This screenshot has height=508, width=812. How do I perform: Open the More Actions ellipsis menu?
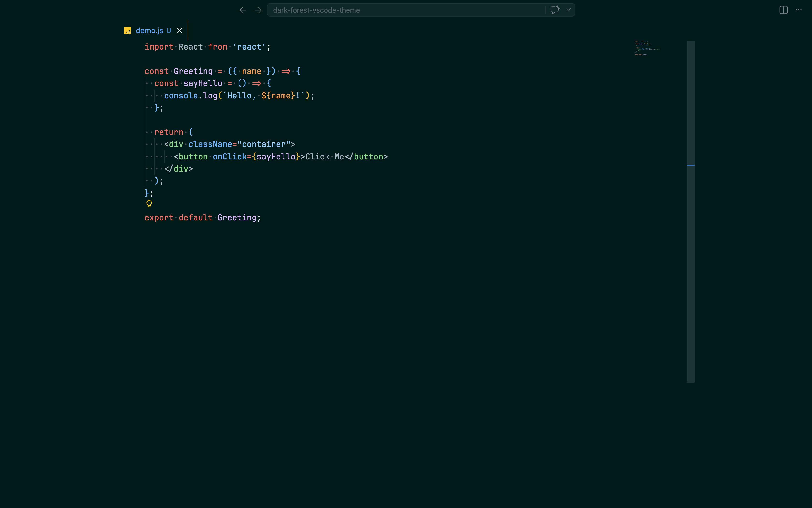[798, 10]
